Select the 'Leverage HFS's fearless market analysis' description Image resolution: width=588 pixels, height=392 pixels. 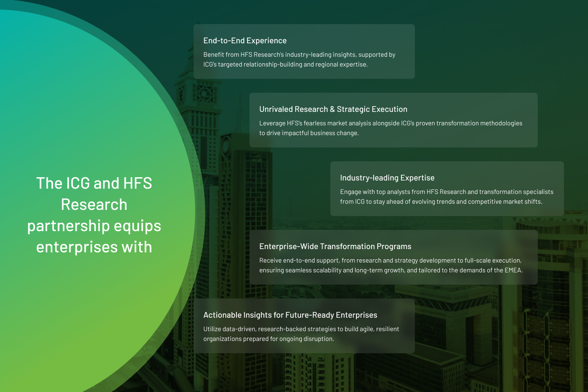[391, 128]
